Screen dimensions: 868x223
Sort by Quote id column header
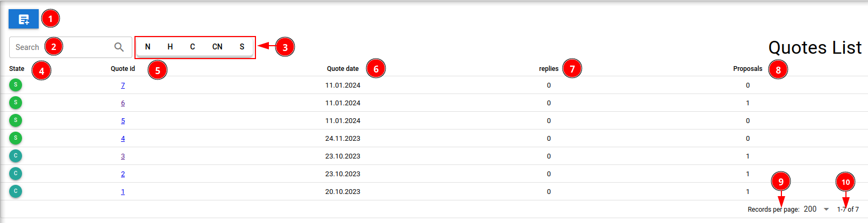click(123, 69)
